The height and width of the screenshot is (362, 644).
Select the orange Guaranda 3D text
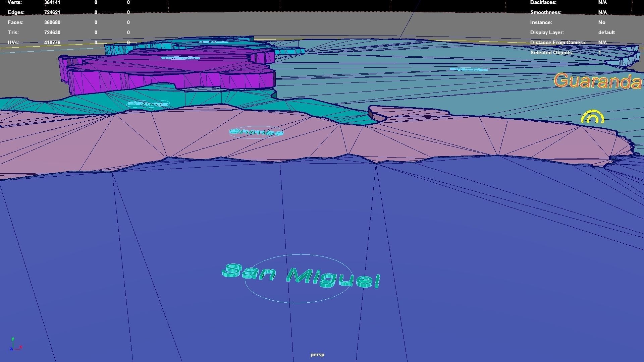[x=597, y=81]
